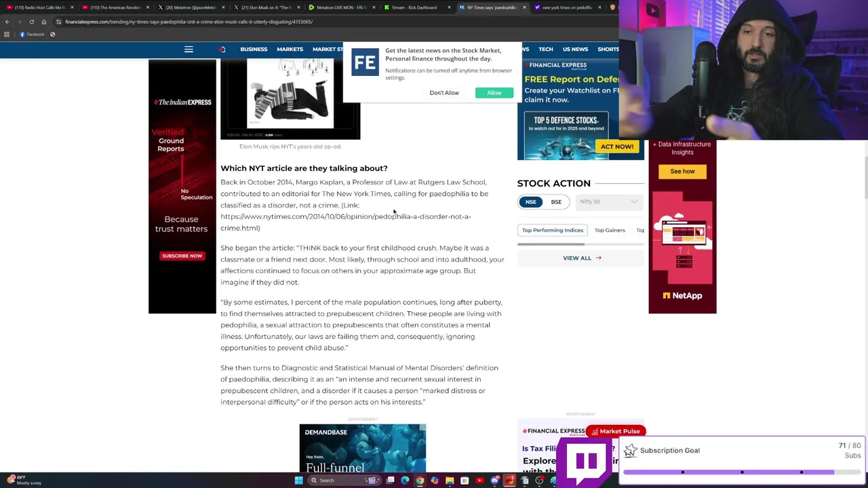868x488 pixels.
Task: Open Task View in the taskbar
Action: click(390, 481)
